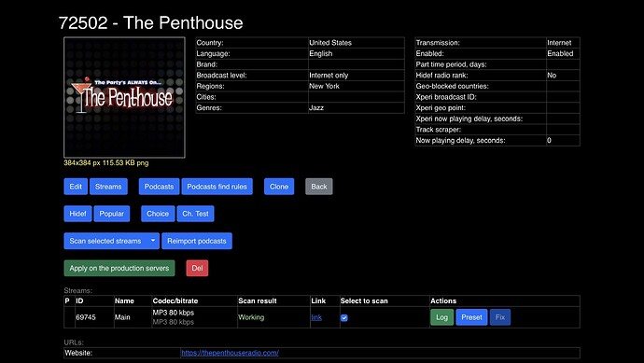Click Scan selected streams
This screenshot has width=644, height=363.
[x=105, y=241]
